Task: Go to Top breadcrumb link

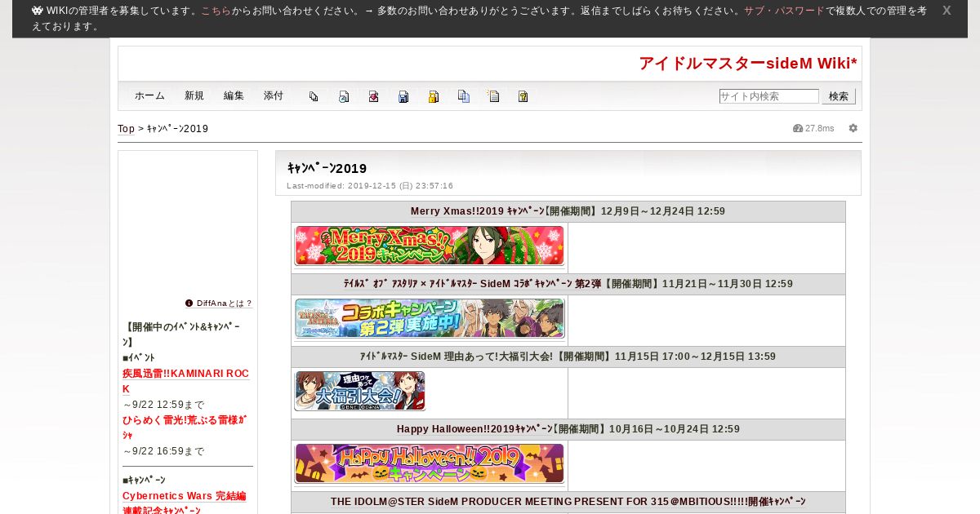Action: [126, 129]
